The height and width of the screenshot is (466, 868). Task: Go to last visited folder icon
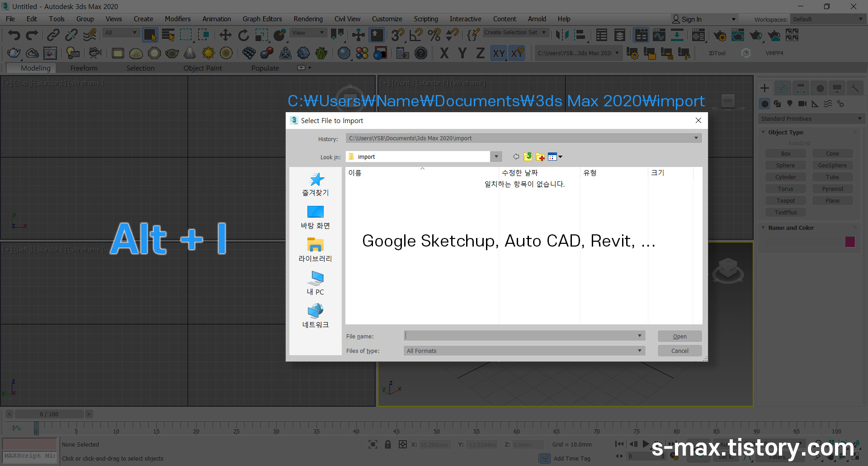pyautogui.click(x=516, y=157)
